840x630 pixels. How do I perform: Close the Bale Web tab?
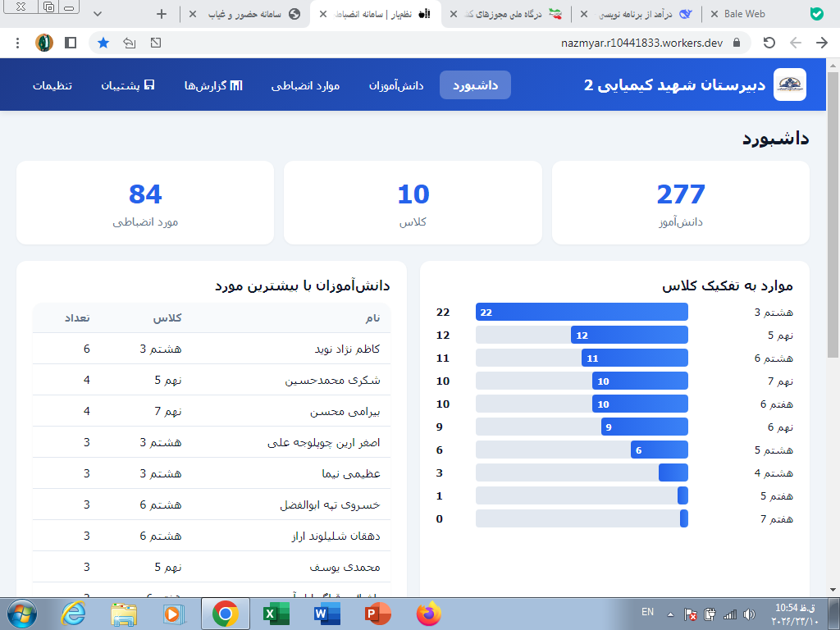[x=714, y=14]
